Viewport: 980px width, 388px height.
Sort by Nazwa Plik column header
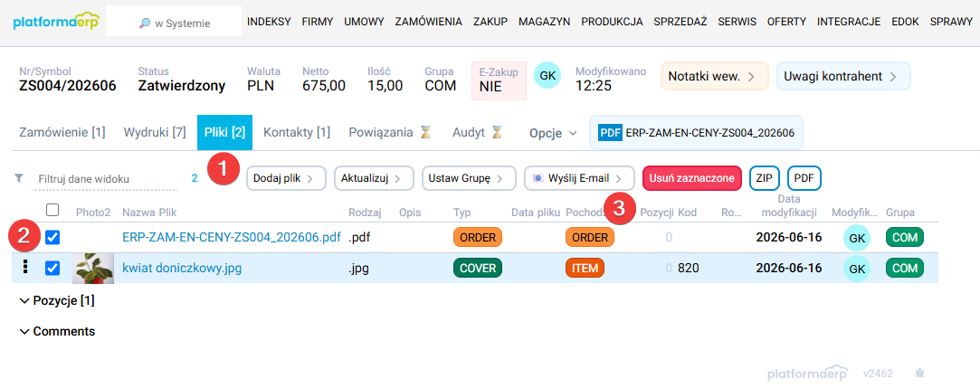click(x=149, y=213)
